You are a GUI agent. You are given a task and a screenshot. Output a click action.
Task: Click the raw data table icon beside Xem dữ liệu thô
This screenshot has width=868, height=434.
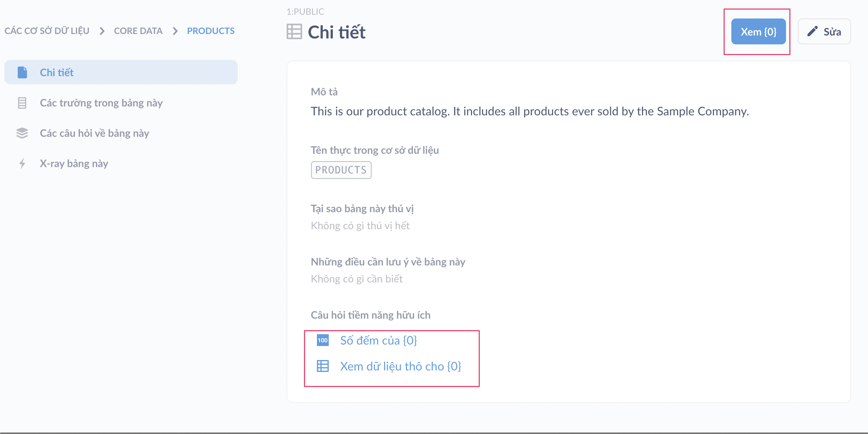[323, 366]
